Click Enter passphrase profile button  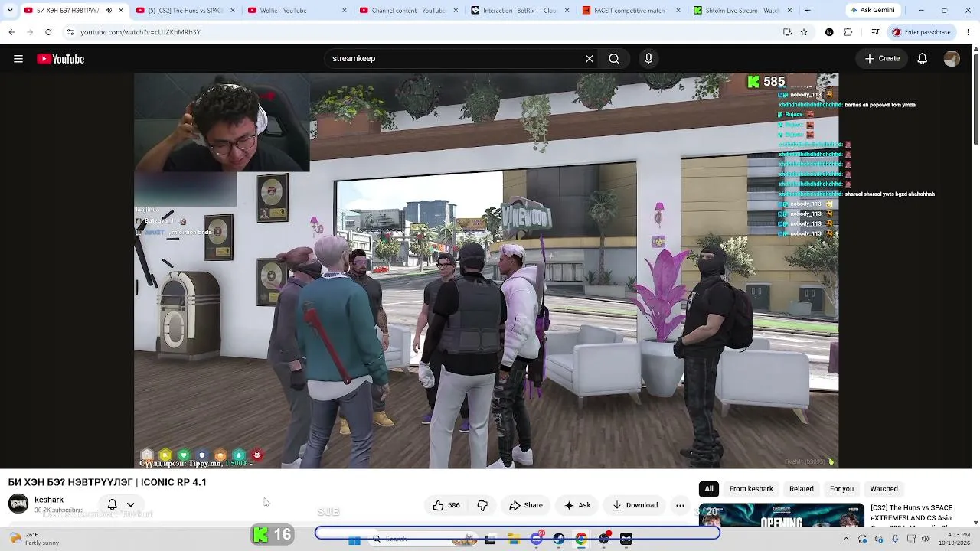(922, 32)
